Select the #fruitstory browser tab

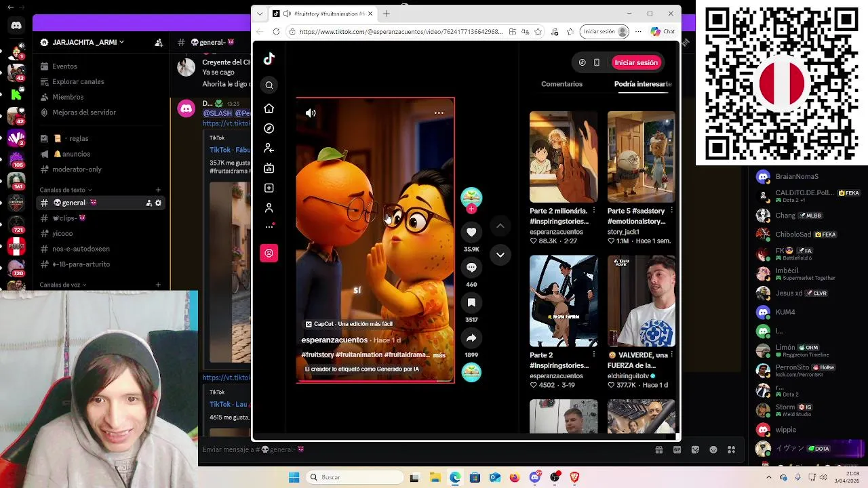(x=323, y=14)
